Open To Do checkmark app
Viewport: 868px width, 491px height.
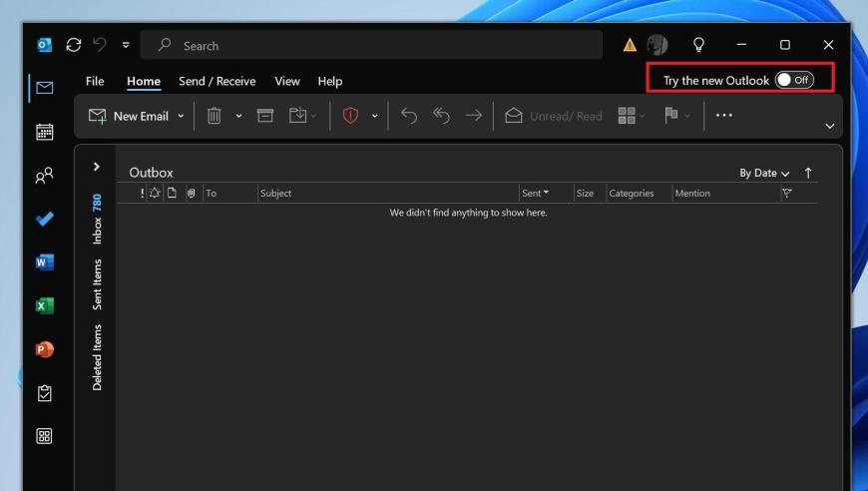[44, 220]
